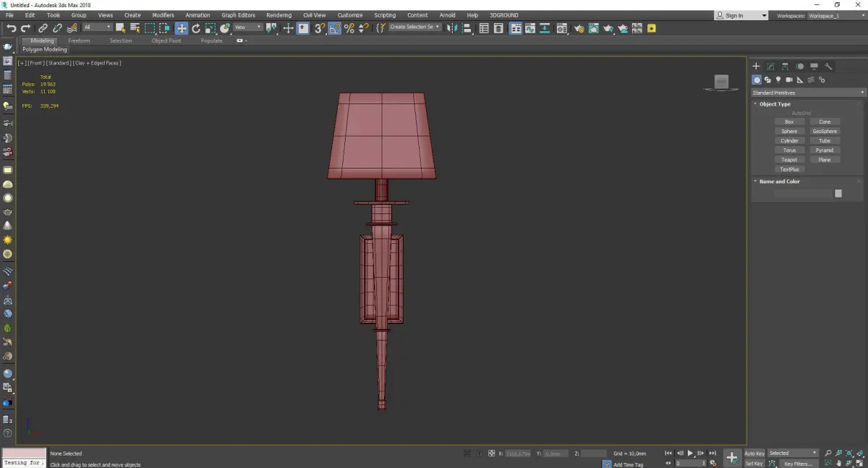Viewport: 868px width, 468px height.
Task: Click the Cylinder primitive button
Action: point(789,141)
